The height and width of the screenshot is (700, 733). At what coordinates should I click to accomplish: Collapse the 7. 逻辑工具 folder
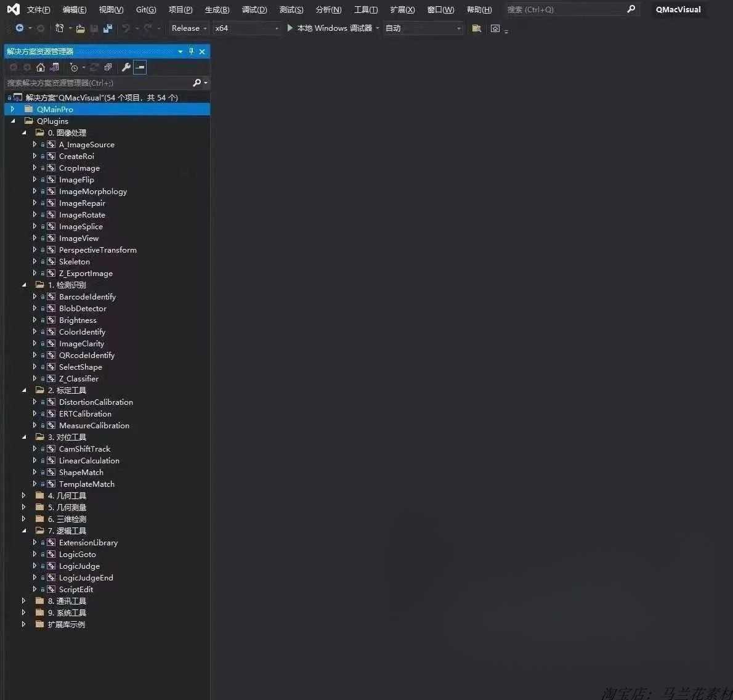pyautogui.click(x=24, y=531)
